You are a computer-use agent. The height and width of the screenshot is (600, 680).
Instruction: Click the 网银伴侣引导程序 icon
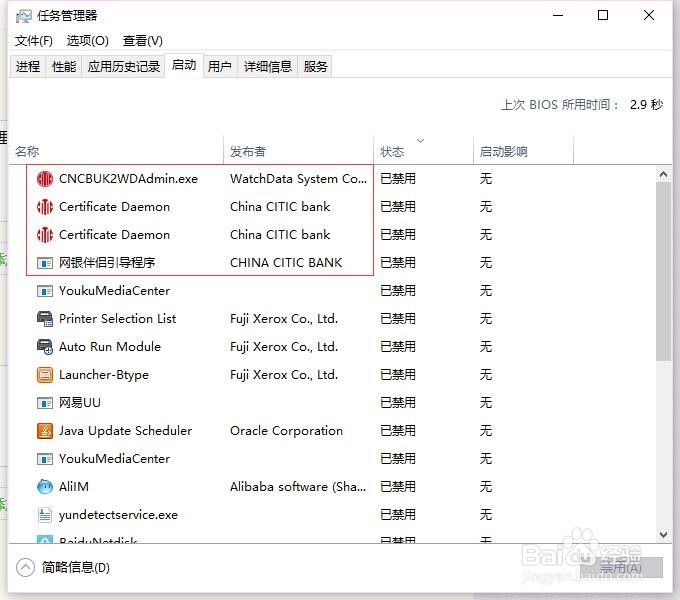(45, 263)
